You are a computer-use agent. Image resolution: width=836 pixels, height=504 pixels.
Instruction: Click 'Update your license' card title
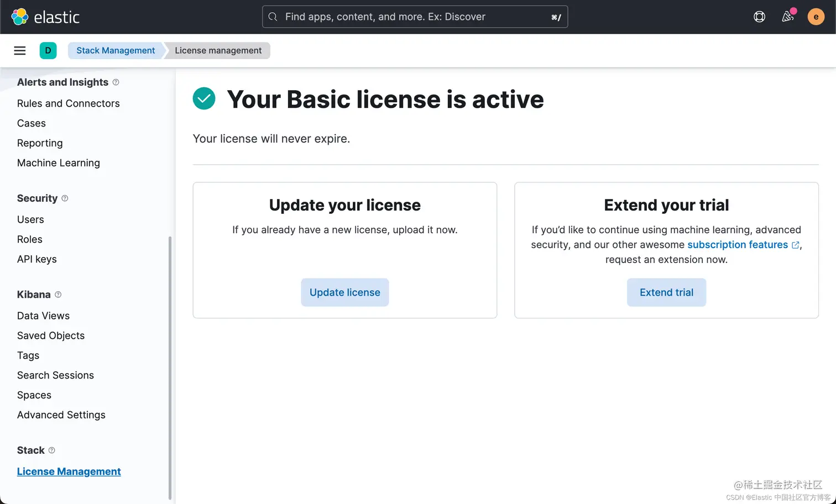coord(345,205)
